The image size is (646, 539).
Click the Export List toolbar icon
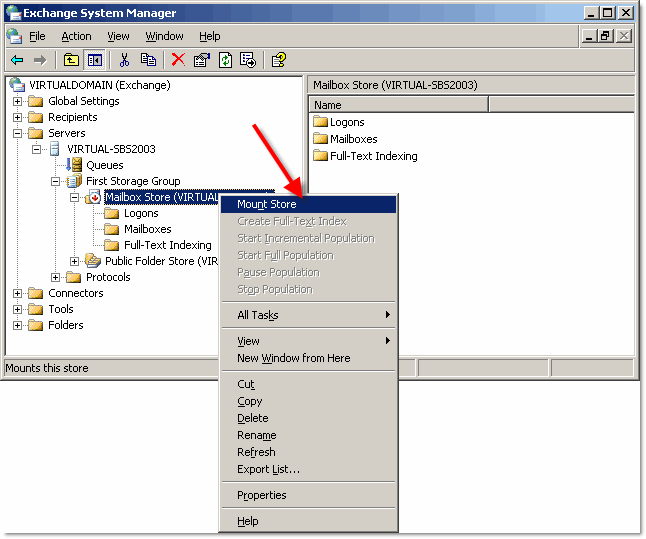pos(248,60)
